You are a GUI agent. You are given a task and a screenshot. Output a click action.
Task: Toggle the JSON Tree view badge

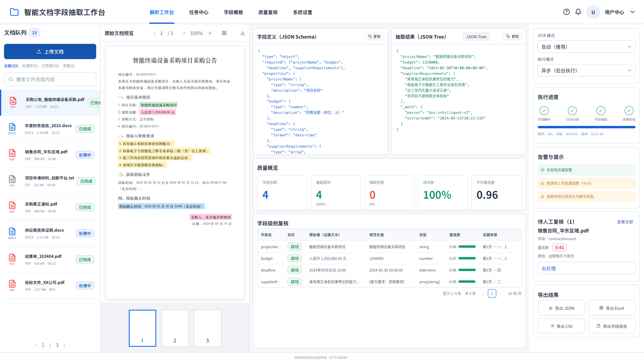click(476, 37)
